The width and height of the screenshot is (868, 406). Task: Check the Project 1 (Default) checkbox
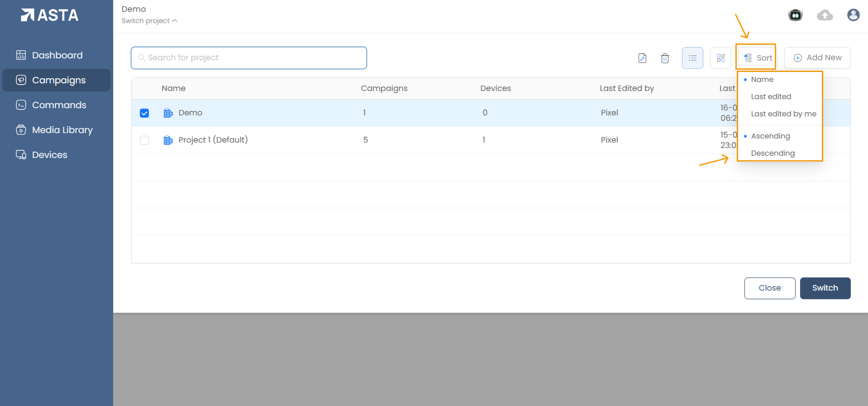click(144, 140)
